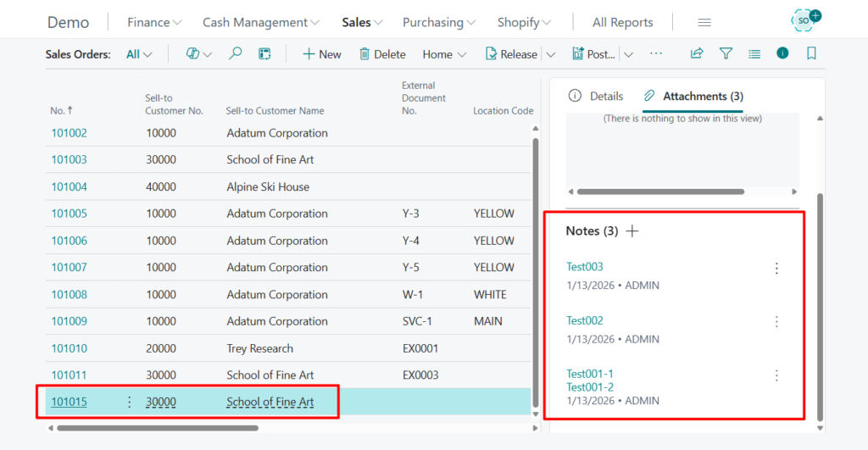Click the bookmark icon in toolbar

click(x=811, y=53)
